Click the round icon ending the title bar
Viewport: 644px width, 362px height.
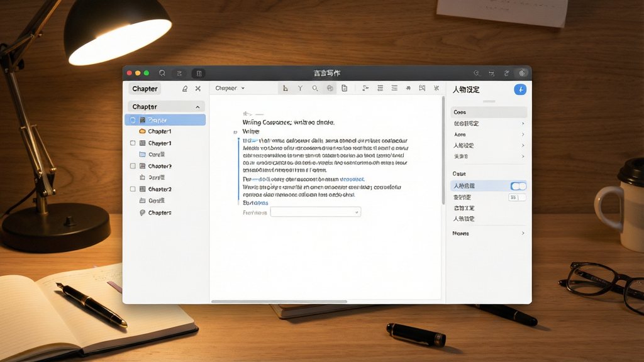pos(522,73)
